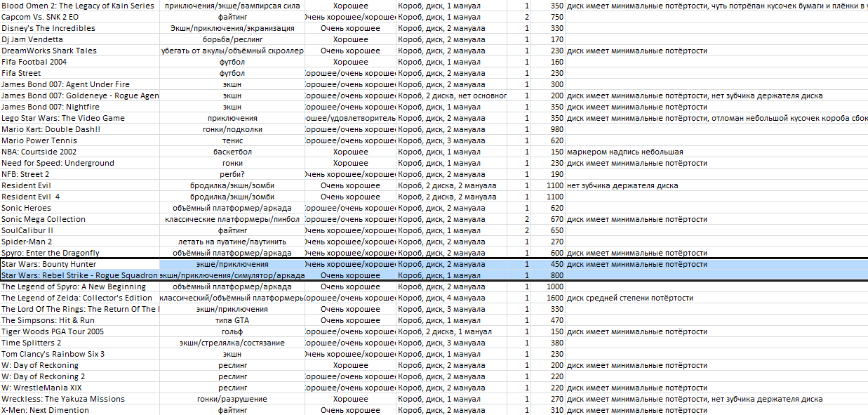Click the "регби?" genre cell

point(232,174)
